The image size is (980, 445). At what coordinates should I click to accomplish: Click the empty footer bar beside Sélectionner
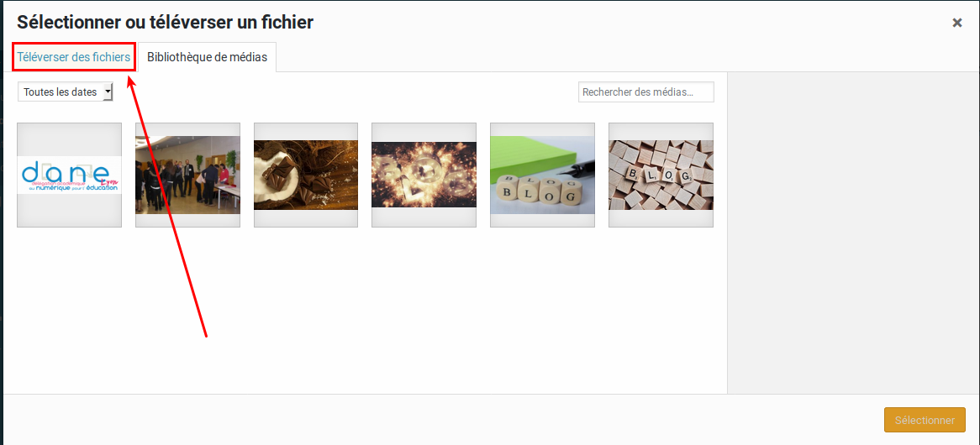point(438,420)
